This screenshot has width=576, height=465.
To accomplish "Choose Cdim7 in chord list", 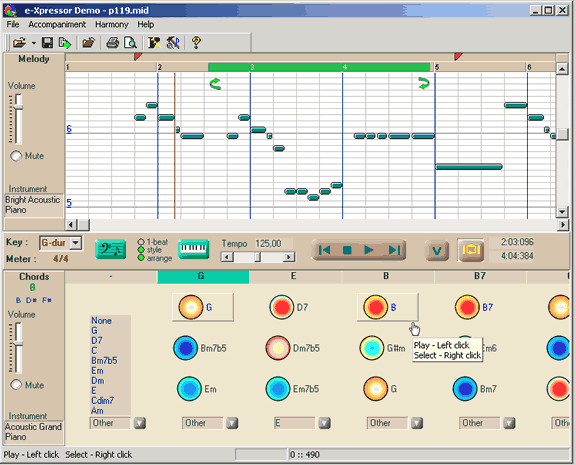I will 102,400.
